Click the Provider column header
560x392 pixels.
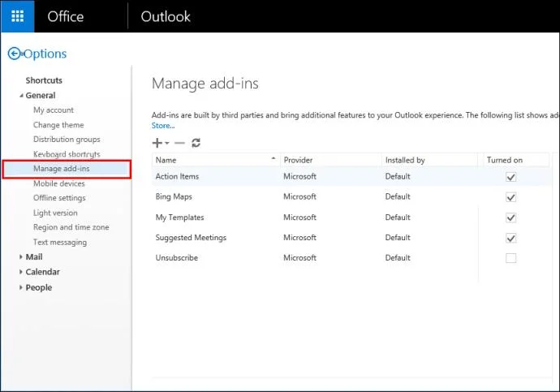point(330,160)
